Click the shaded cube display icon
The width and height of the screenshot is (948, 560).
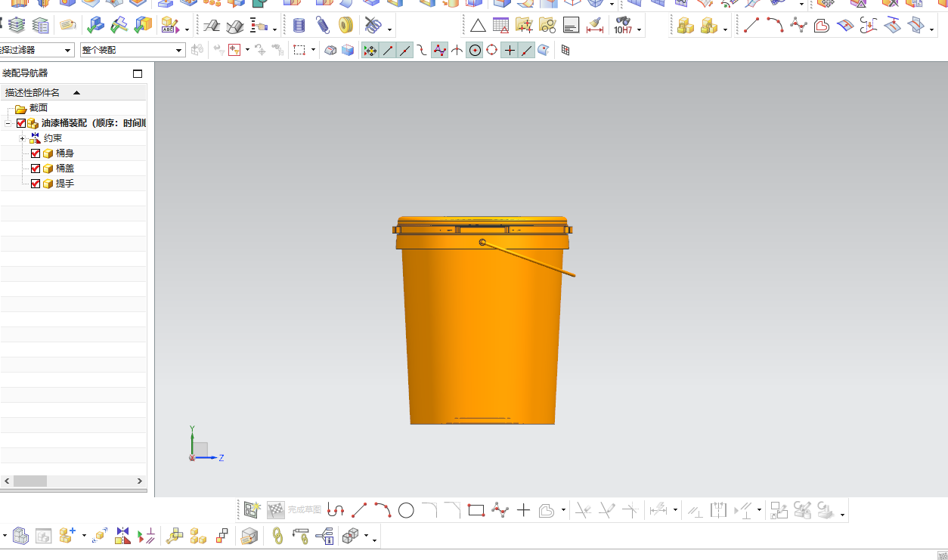(x=348, y=51)
